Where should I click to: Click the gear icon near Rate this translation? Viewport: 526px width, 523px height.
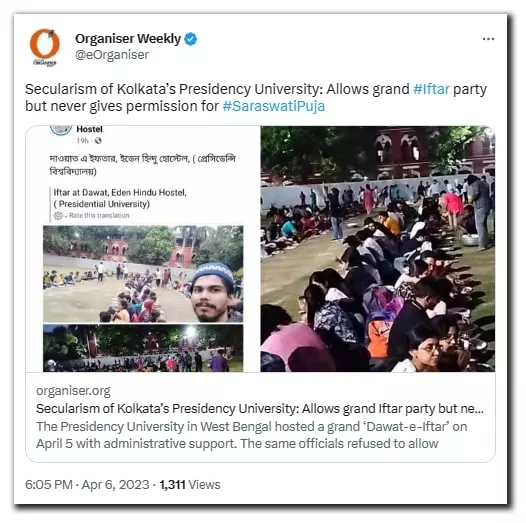[58, 215]
